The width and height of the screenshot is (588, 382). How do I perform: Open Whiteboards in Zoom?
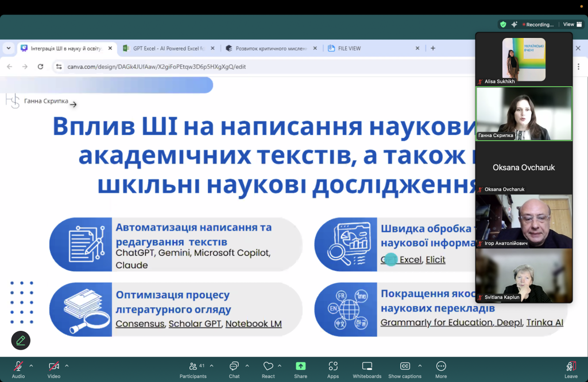(x=367, y=369)
